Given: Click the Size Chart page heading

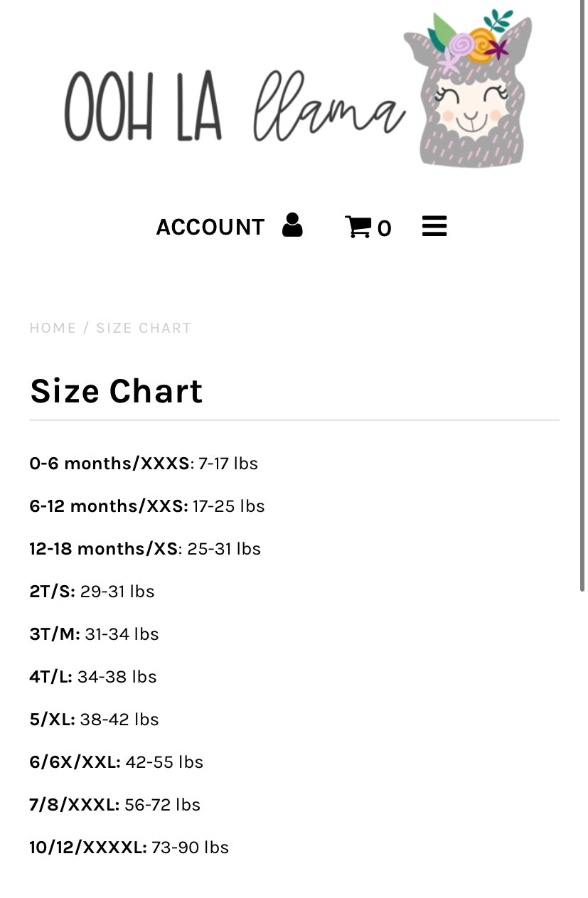Looking at the screenshot, I should pyautogui.click(x=117, y=391).
